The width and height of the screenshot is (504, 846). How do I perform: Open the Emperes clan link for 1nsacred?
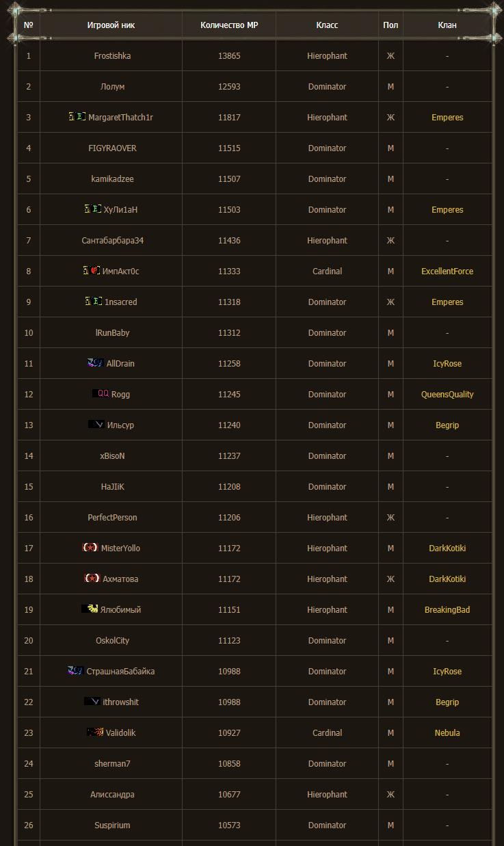pyautogui.click(x=447, y=302)
